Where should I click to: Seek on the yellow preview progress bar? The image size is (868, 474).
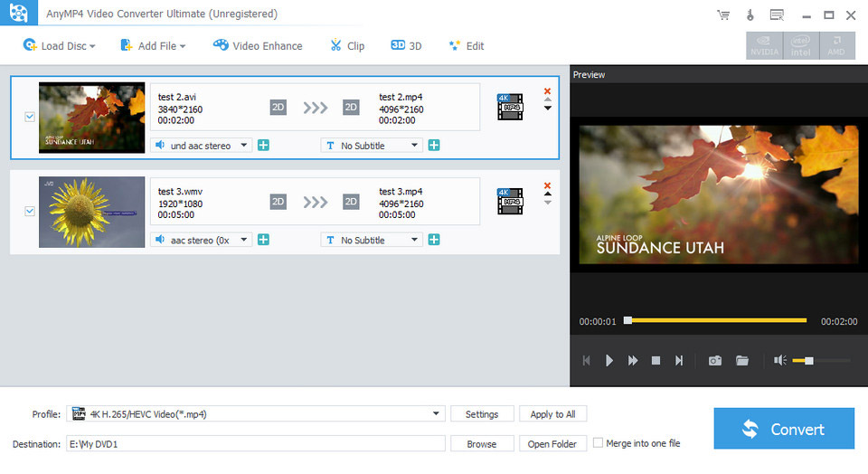717,320
